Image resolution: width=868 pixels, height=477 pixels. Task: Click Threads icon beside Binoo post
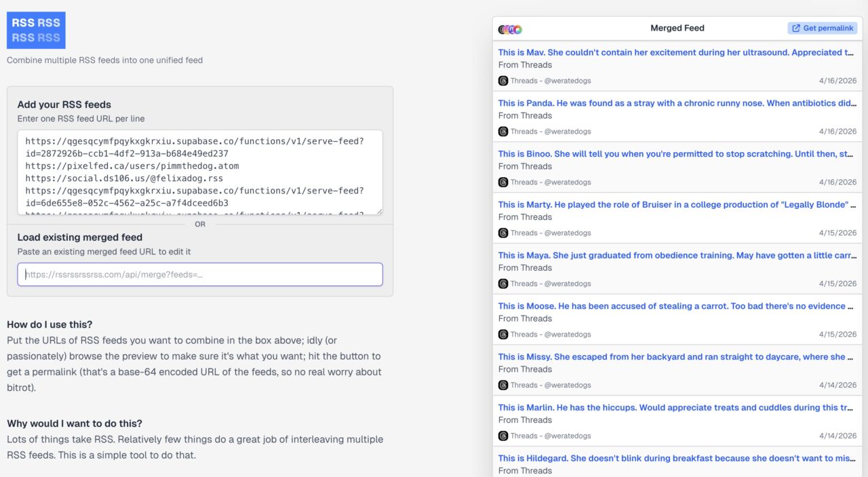pyautogui.click(x=503, y=183)
